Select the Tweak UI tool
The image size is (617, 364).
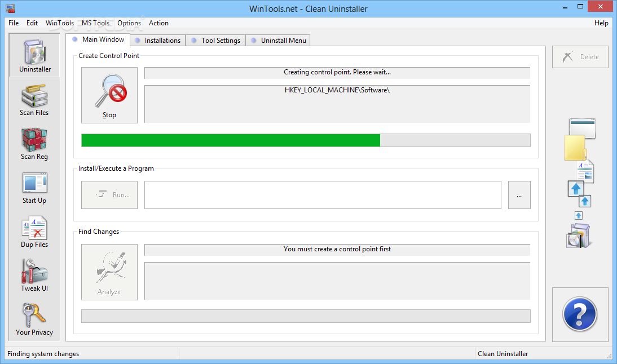pos(34,274)
